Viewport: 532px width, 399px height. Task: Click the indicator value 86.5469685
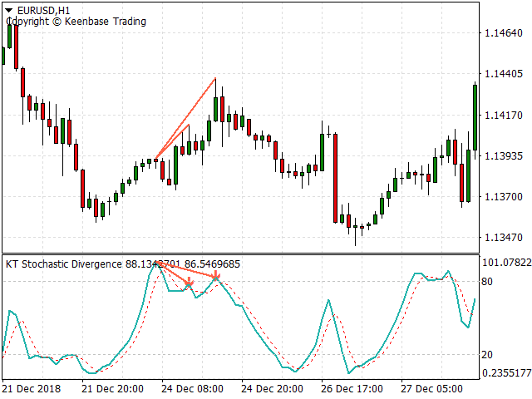pyautogui.click(x=213, y=264)
